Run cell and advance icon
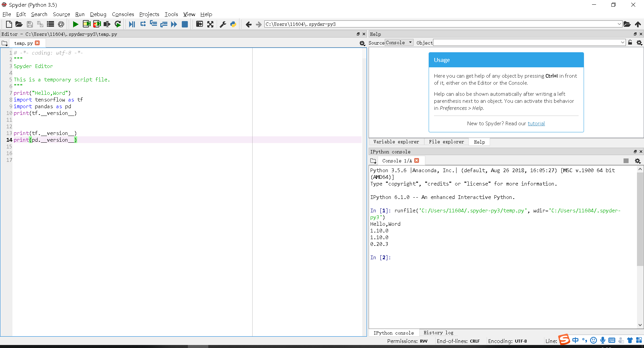This screenshot has height=348, width=644. [x=97, y=24]
